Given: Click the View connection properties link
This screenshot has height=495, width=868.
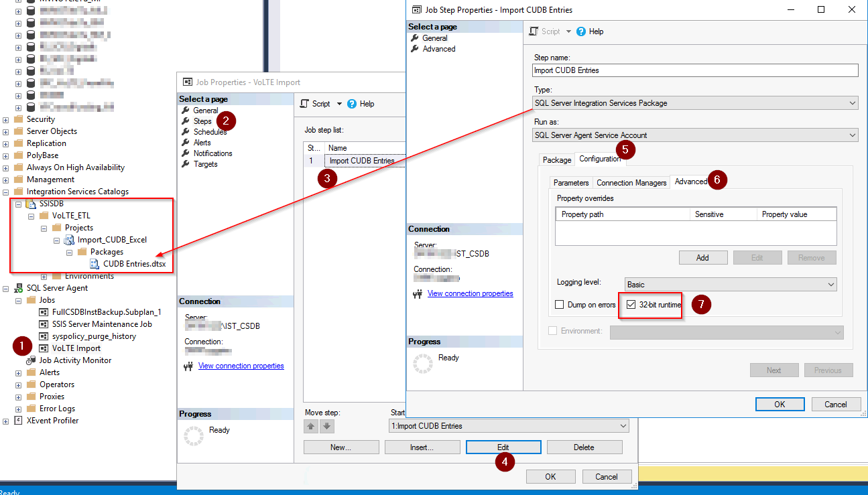Looking at the screenshot, I should (470, 293).
